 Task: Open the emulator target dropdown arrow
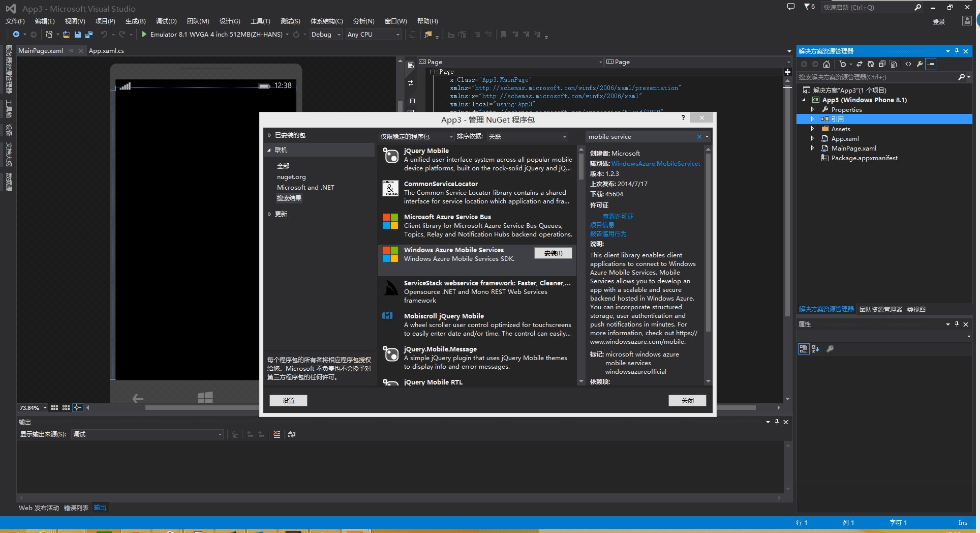[x=287, y=35]
